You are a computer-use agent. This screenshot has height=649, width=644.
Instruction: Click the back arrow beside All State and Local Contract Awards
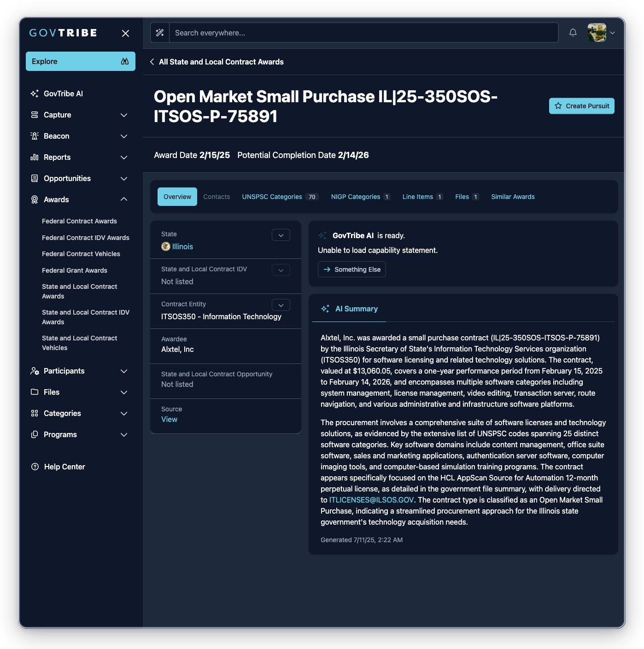[x=152, y=62]
